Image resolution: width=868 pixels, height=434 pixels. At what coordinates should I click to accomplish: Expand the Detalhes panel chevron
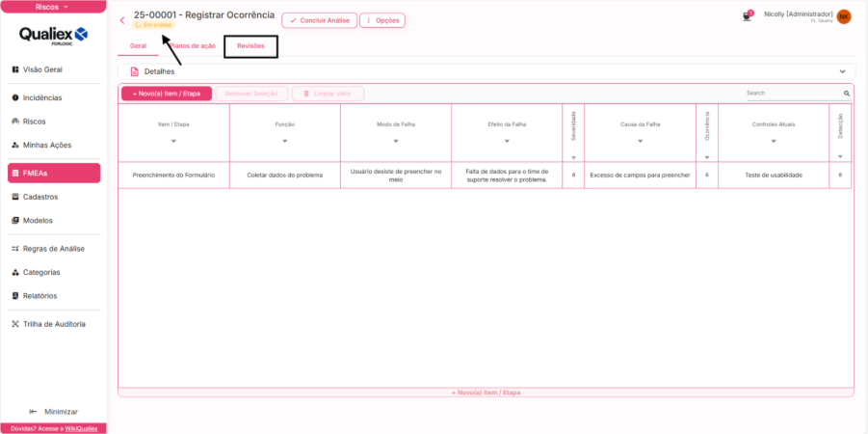point(842,71)
